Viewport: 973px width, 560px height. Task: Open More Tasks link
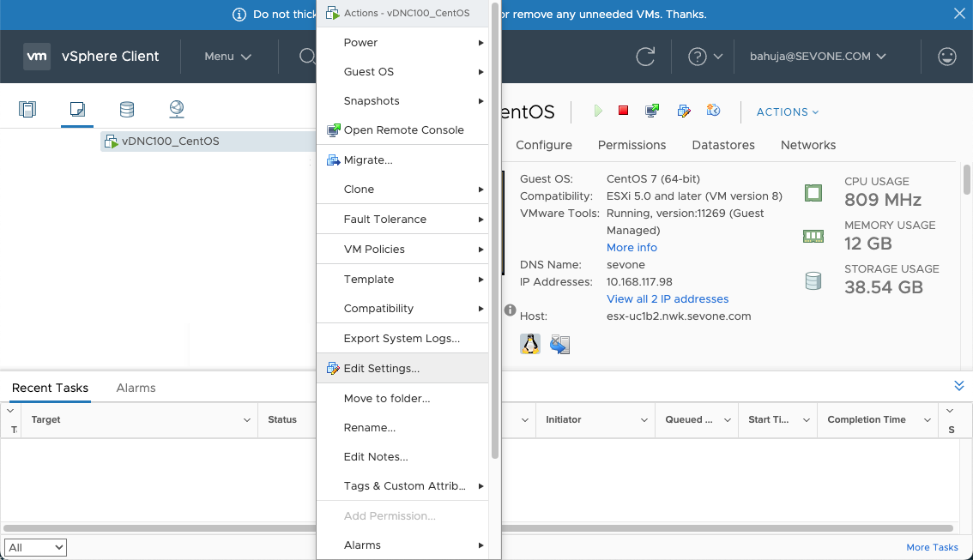(x=932, y=547)
